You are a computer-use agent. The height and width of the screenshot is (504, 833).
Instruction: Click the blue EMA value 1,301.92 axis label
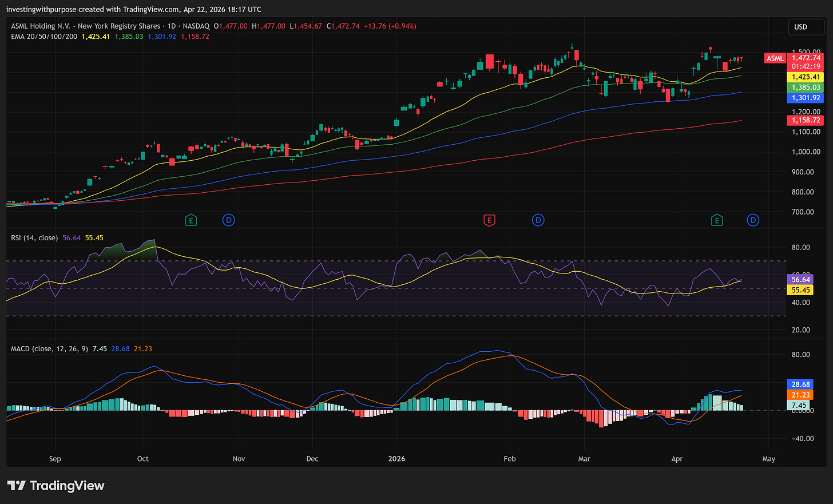tap(806, 98)
